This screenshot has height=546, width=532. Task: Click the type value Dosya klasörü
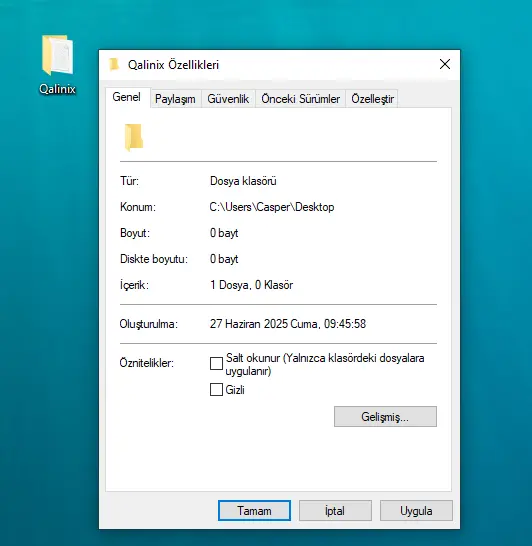point(243,181)
